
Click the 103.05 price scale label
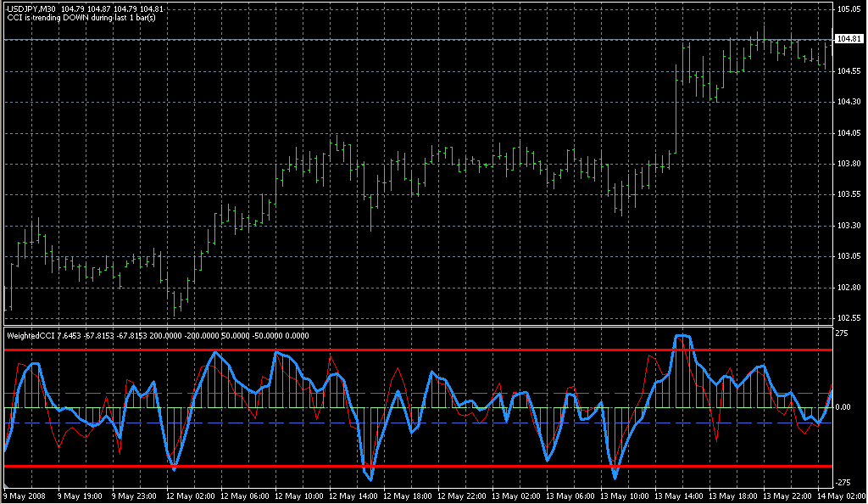point(848,256)
